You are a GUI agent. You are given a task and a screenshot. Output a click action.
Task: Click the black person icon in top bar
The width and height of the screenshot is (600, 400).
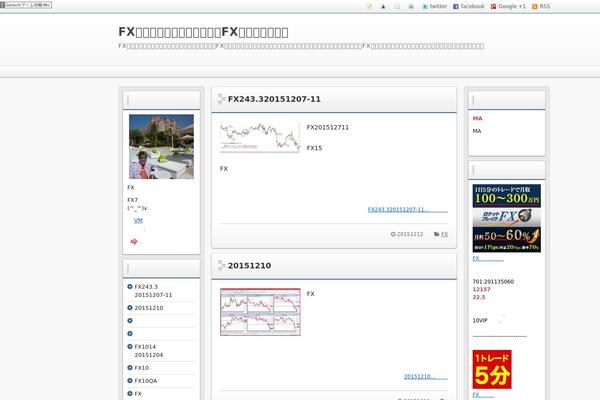383,7
